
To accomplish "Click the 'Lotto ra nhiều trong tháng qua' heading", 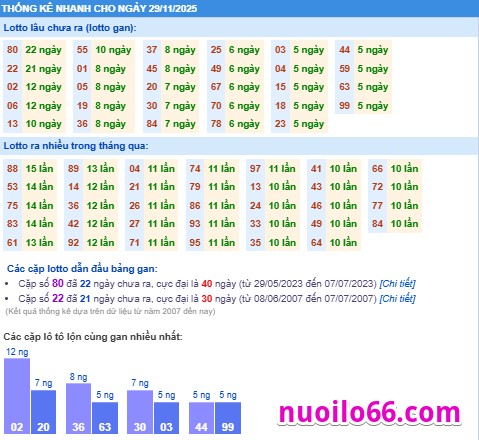I will pyautogui.click(x=76, y=146).
